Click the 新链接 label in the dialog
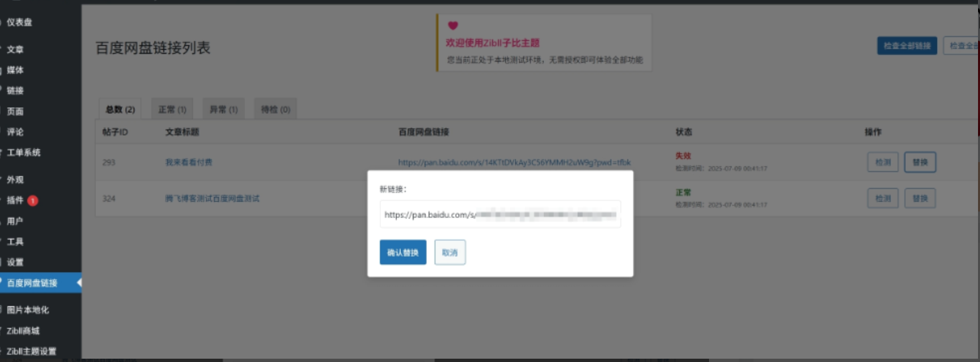This screenshot has height=362, width=980. point(393,189)
